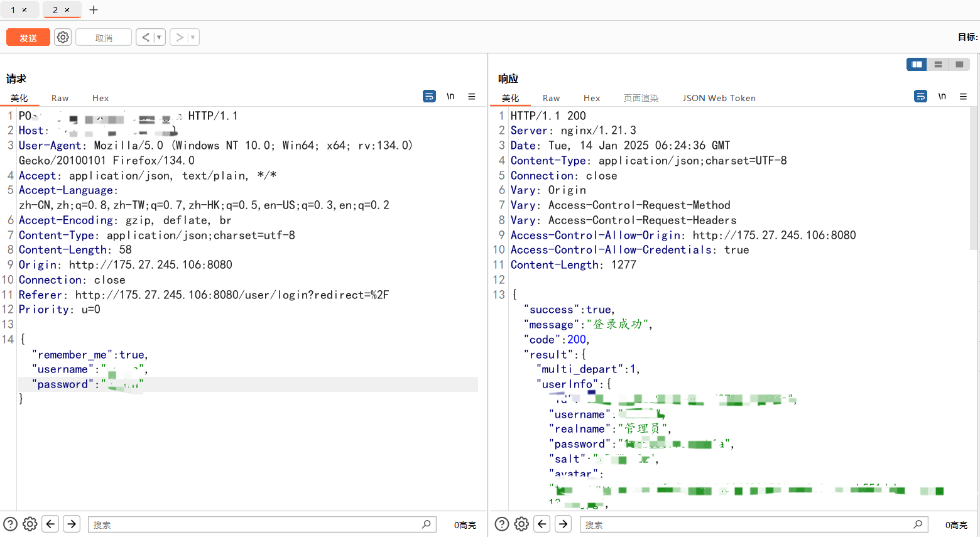980x537 pixels.
Task: Click the 取消 cancel button
Action: (104, 38)
